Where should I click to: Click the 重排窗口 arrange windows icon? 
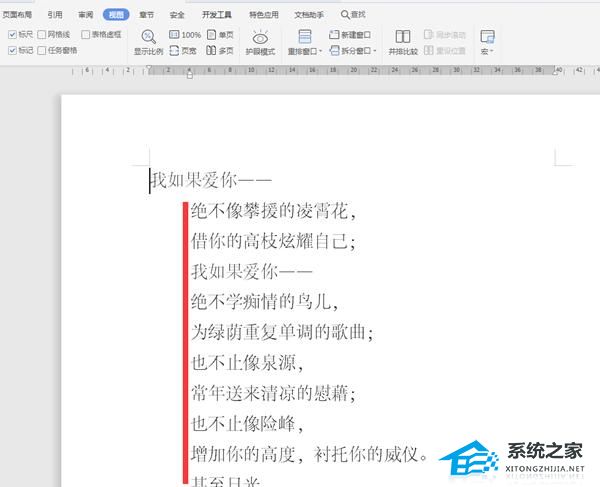tap(305, 37)
